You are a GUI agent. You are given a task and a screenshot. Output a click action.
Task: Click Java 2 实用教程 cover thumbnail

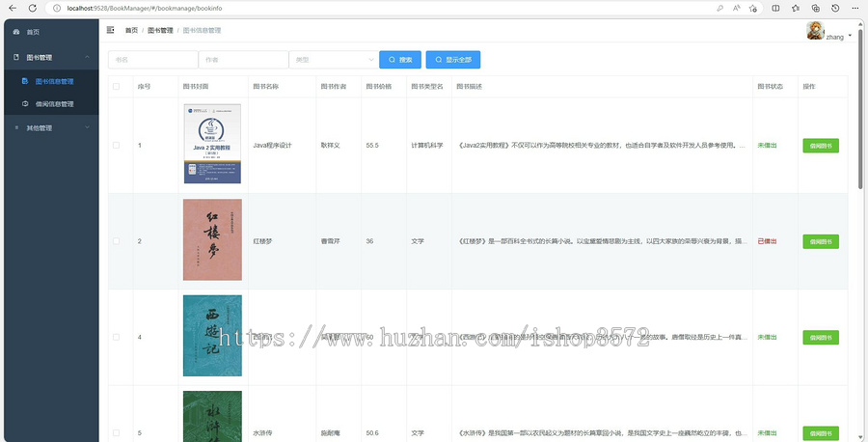(x=212, y=144)
